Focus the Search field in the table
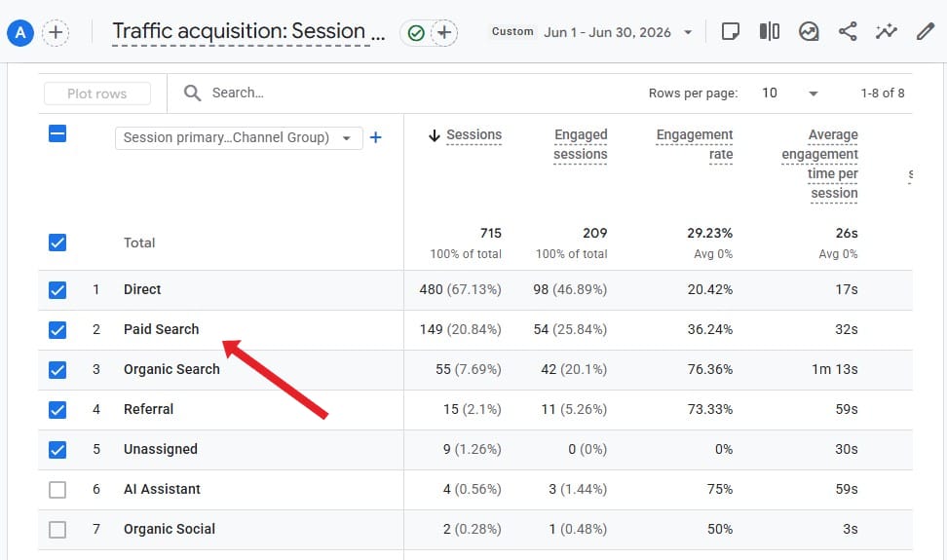The image size is (947, 560). (x=238, y=93)
